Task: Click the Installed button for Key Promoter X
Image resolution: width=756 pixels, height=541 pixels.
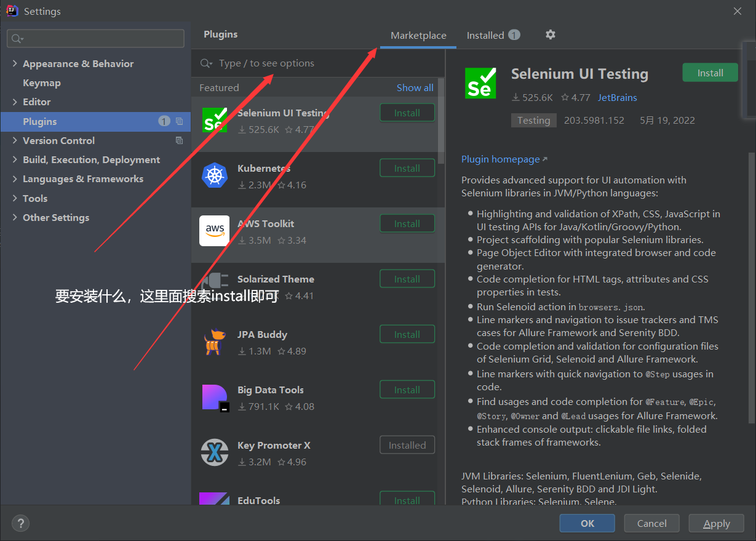Action: tap(407, 445)
